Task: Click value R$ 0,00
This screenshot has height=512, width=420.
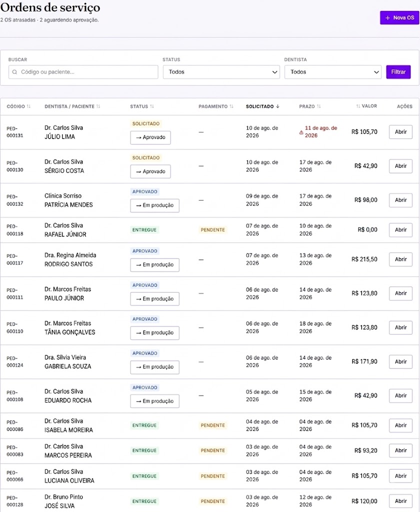Action: point(367,230)
